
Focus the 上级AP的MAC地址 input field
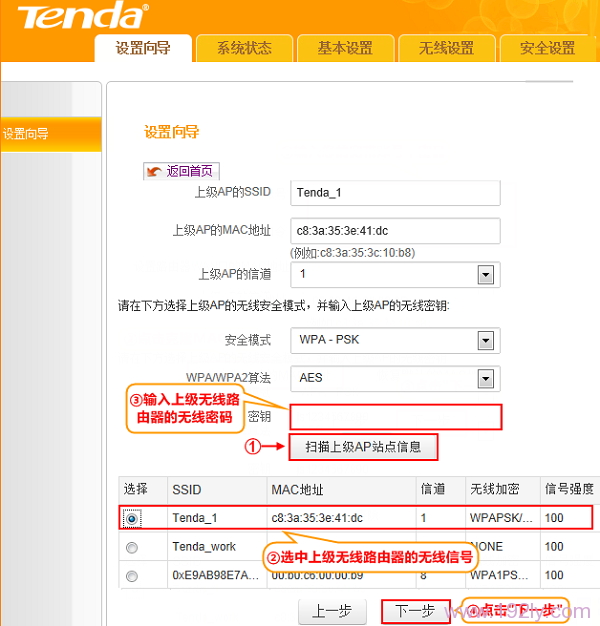click(x=394, y=230)
